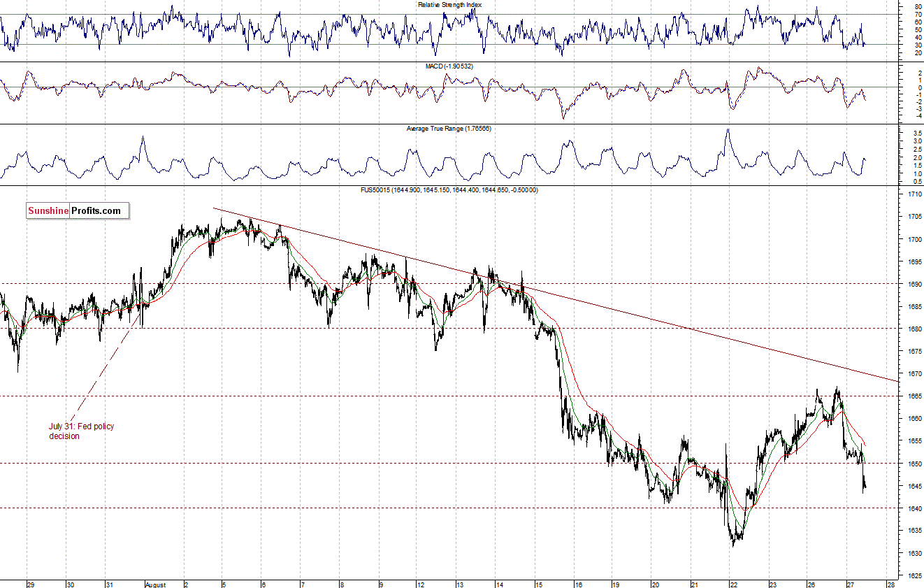924x588 pixels.
Task: Click price axis label 1655
Action: 915,440
